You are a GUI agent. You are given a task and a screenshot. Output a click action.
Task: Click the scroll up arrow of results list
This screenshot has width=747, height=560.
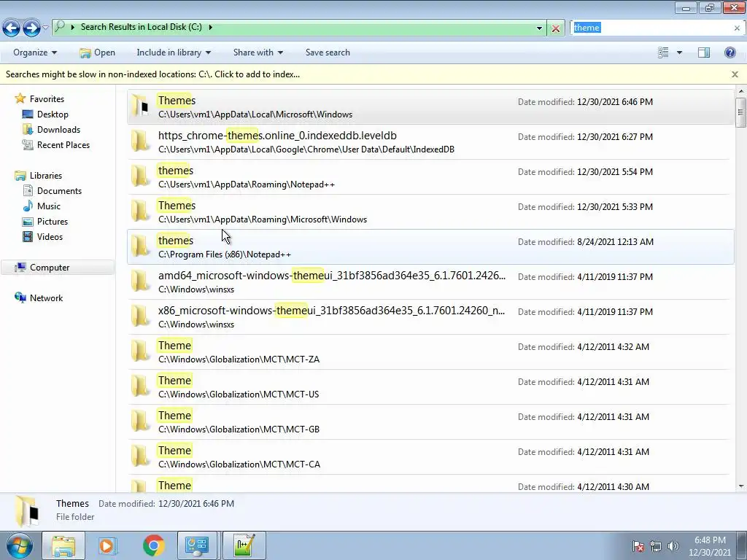[741, 91]
